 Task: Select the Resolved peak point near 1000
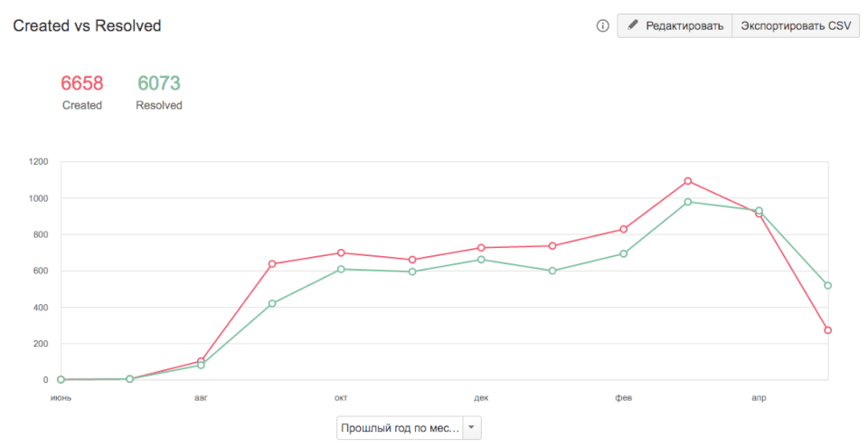tap(688, 202)
